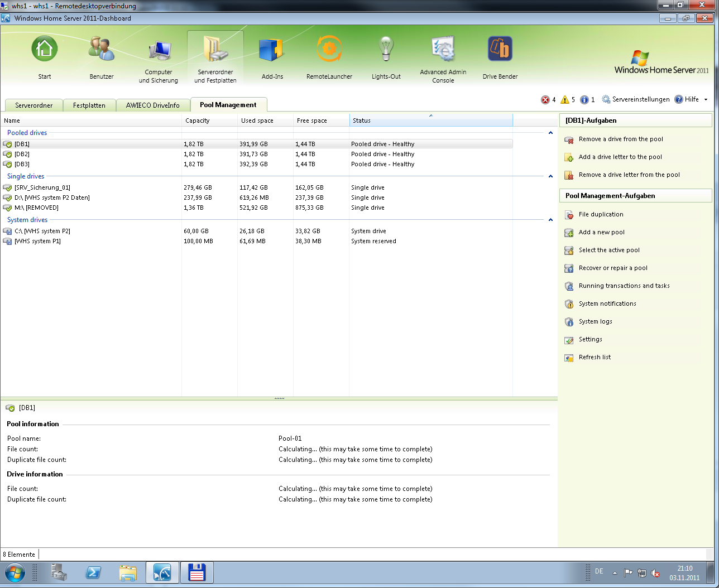
Task: Click the Remove a drive from the pool icon
Action: click(x=569, y=139)
